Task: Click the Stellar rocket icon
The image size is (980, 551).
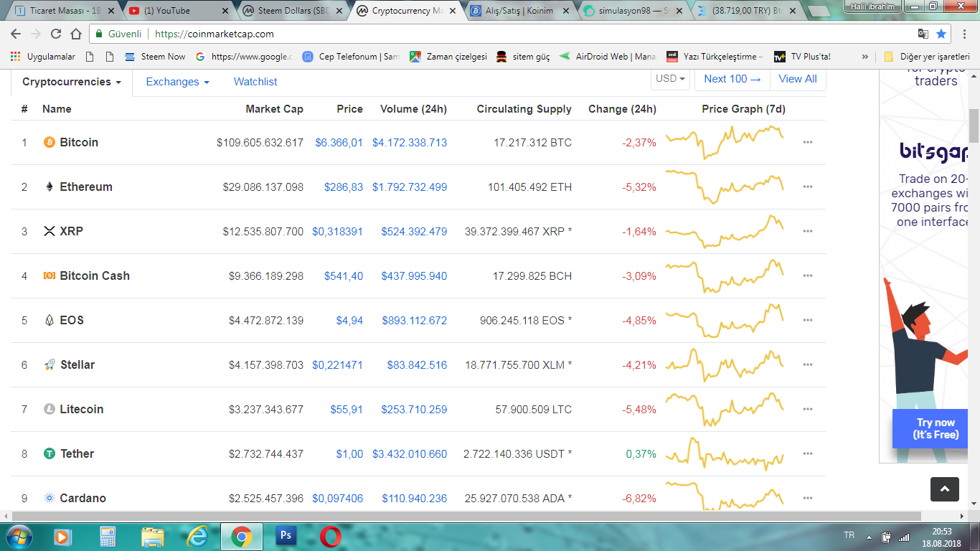Action: (x=50, y=364)
